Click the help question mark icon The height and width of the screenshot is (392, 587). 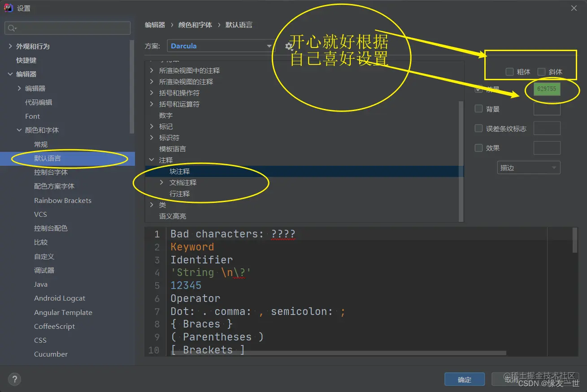tap(14, 379)
